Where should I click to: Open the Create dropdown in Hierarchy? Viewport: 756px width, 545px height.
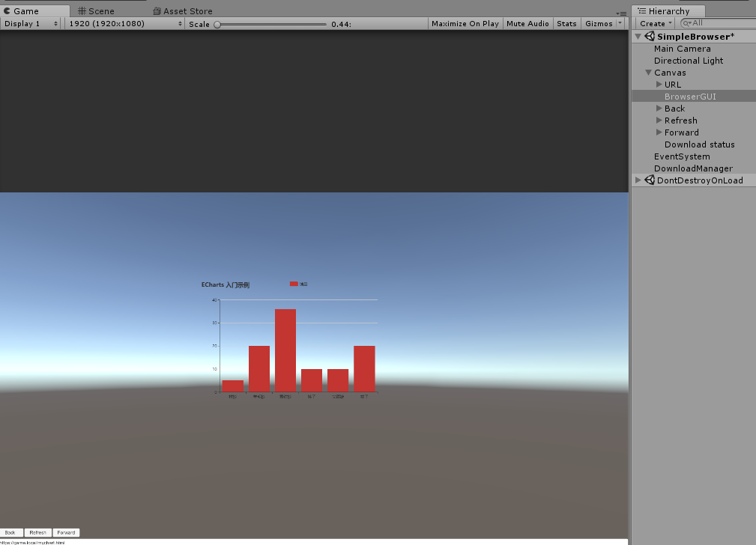click(x=654, y=23)
